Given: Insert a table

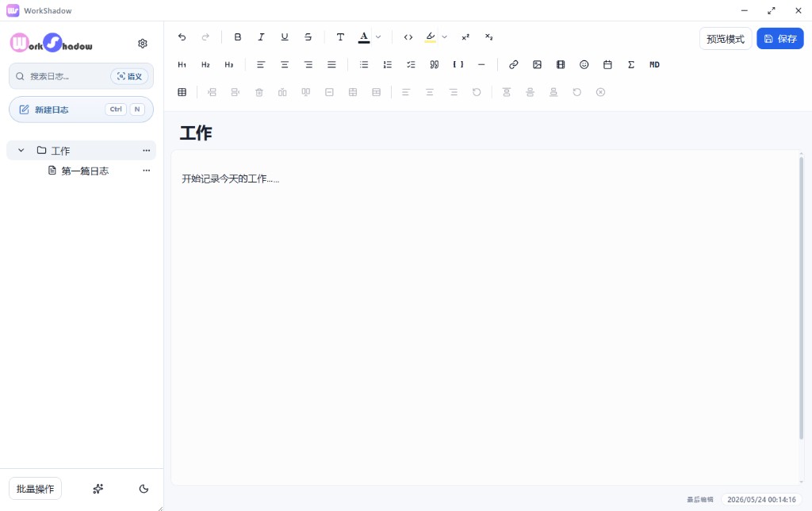Looking at the screenshot, I should pos(182,92).
